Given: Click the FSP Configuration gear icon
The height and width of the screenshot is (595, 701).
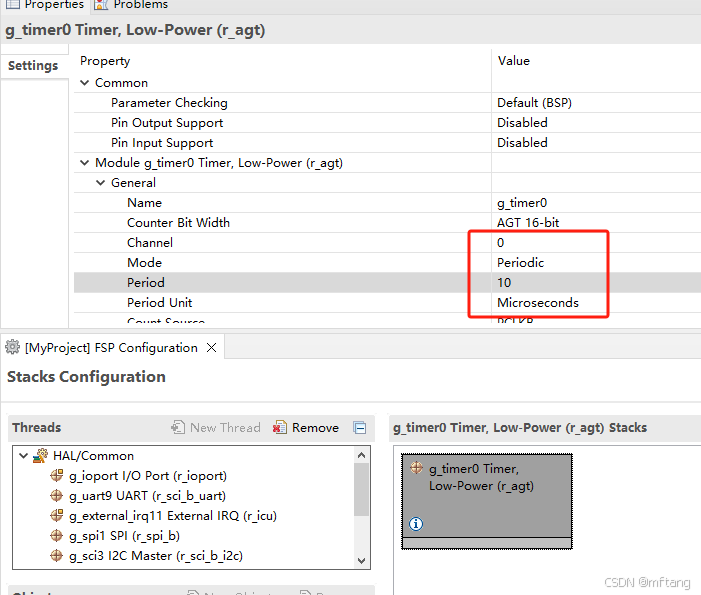Looking at the screenshot, I should click(x=12, y=347).
